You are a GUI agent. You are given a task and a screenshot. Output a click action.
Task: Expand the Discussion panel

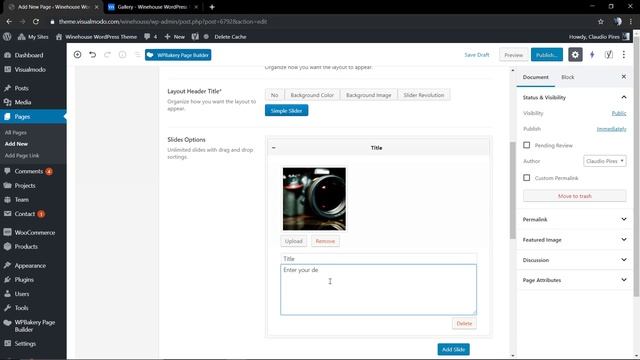[574, 260]
